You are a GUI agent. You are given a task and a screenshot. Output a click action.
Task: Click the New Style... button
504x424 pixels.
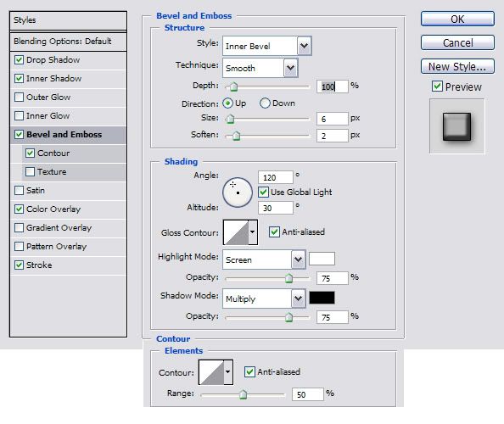tap(457, 66)
